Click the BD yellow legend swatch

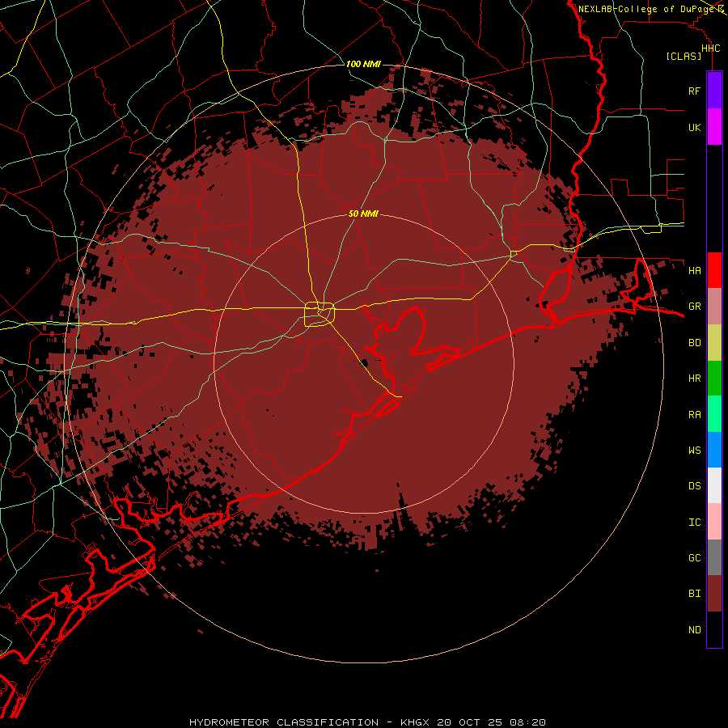coord(714,343)
